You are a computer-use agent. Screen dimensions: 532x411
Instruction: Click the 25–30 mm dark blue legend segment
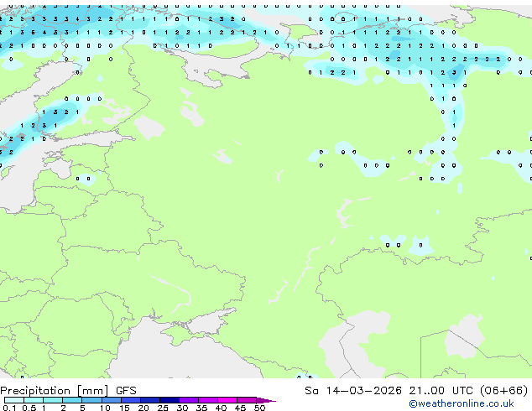tap(170, 400)
